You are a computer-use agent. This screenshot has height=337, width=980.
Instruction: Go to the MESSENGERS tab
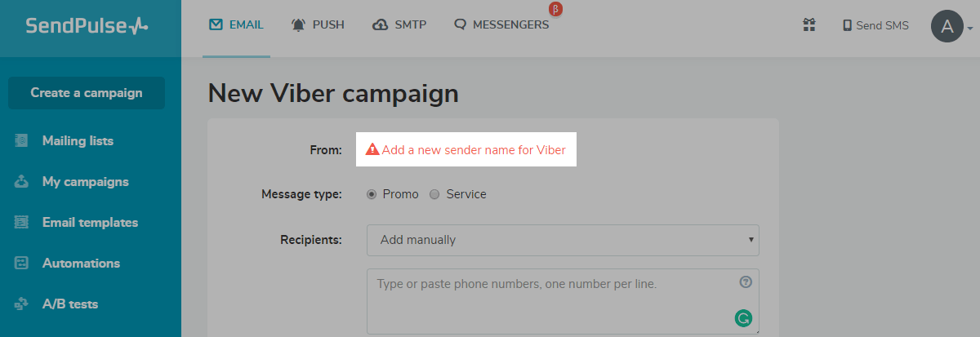point(501,25)
